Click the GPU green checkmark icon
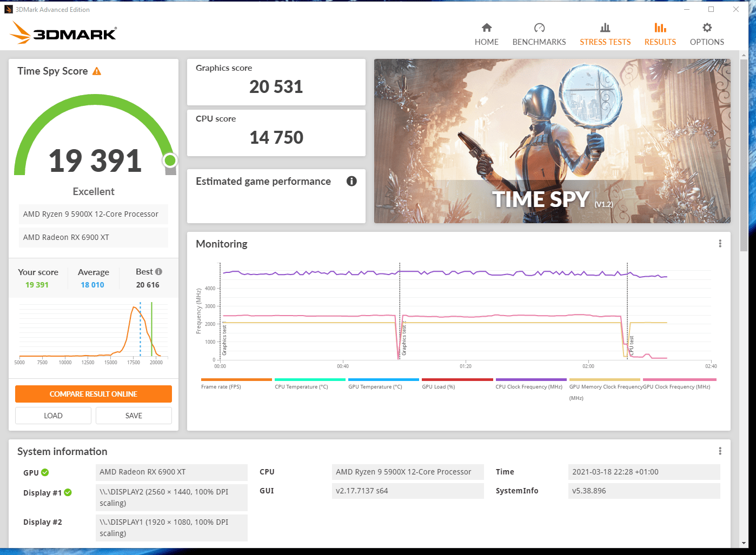Viewport: 756px width, 555px height. click(x=45, y=472)
